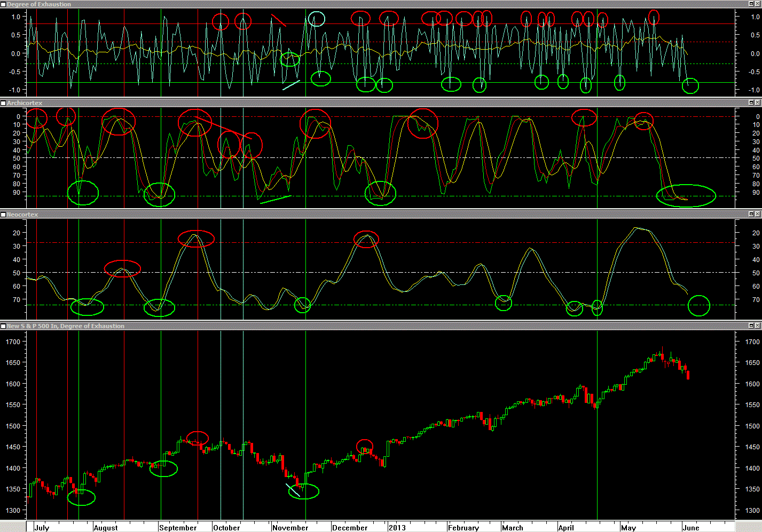762x532 pixels.
Task: Close the Degree of Exhaustion panel
Action: click(x=758, y=4)
